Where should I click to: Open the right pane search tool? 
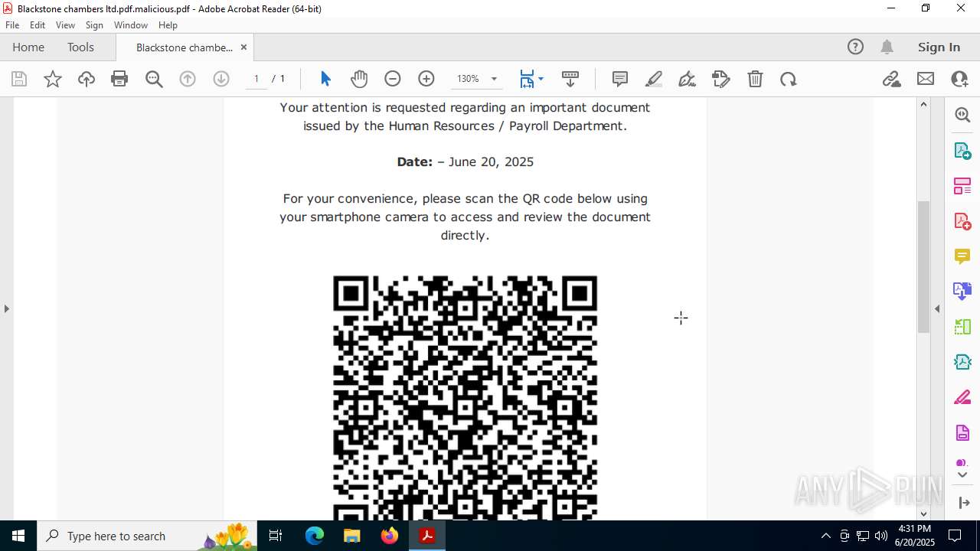[962, 115]
